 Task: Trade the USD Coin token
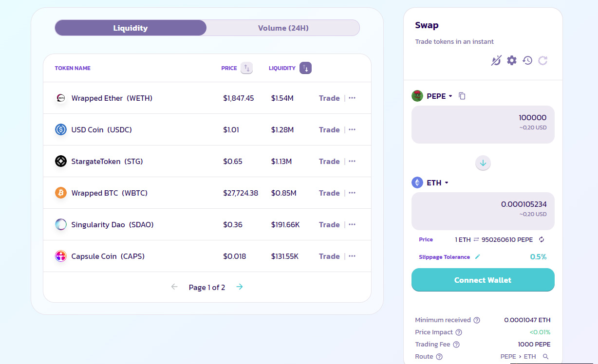(x=329, y=129)
